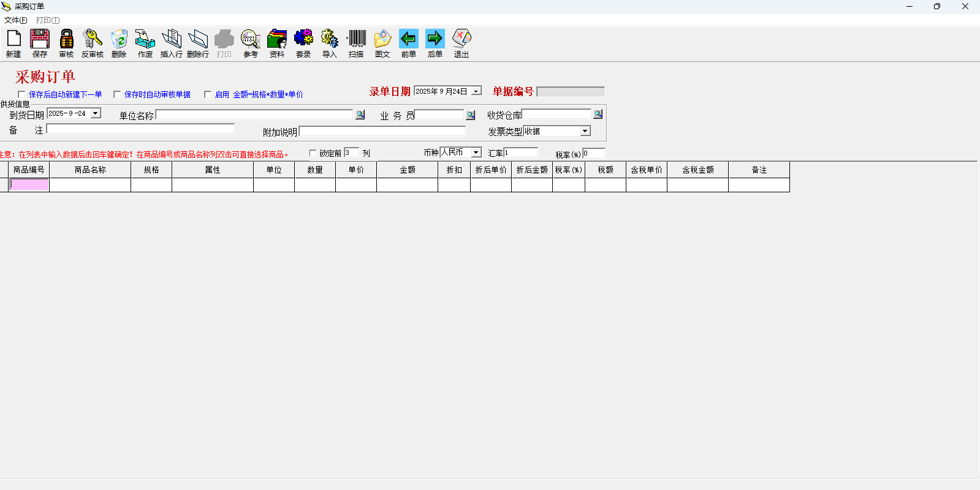The image size is (980, 490).
Task: Expand the 币种 currency dropdown
Action: 476,153
